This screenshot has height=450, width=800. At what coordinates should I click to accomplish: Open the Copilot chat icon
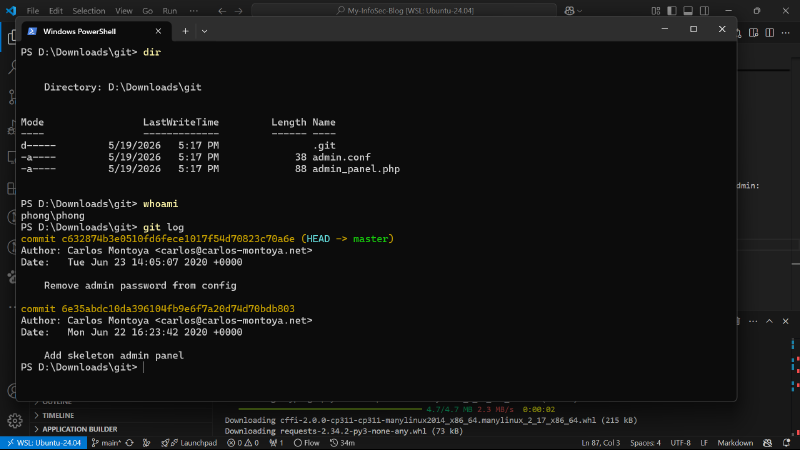pos(569,11)
